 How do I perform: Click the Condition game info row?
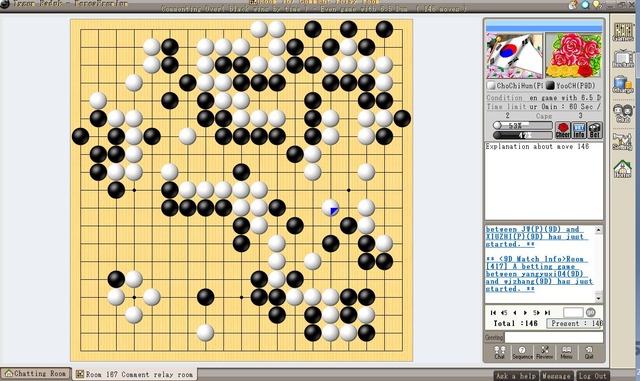click(x=544, y=98)
